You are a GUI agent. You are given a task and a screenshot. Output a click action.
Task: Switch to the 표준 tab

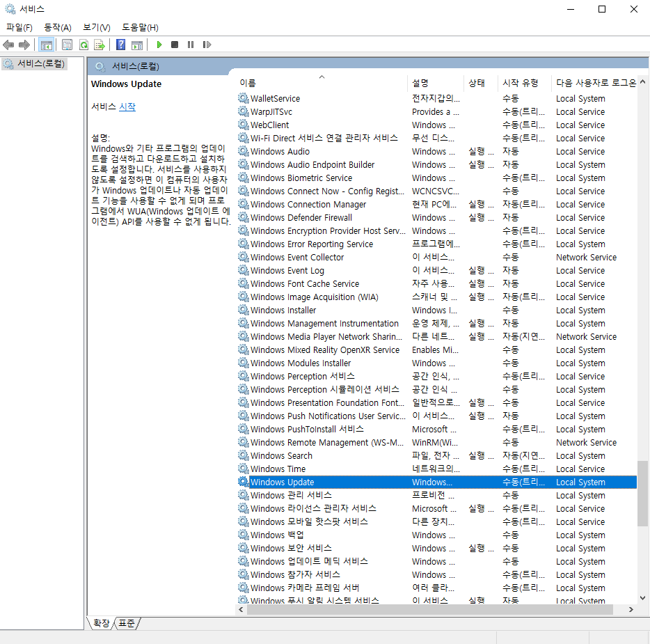[127, 623]
